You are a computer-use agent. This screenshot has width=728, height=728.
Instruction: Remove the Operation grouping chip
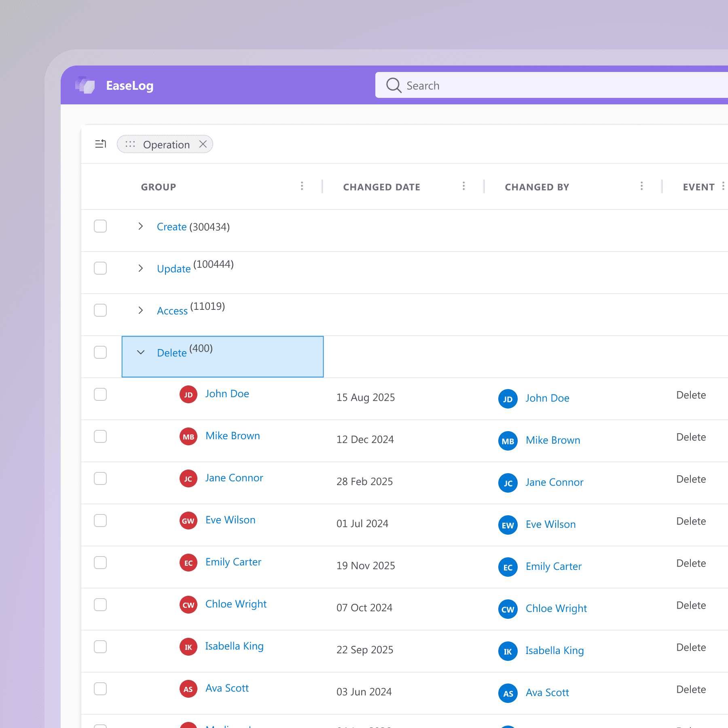tap(203, 144)
